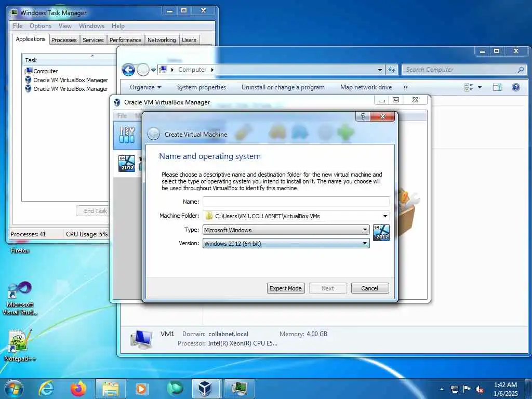The width and height of the screenshot is (532, 399).
Task: Launch Firefox from the taskbar
Action: click(78, 389)
